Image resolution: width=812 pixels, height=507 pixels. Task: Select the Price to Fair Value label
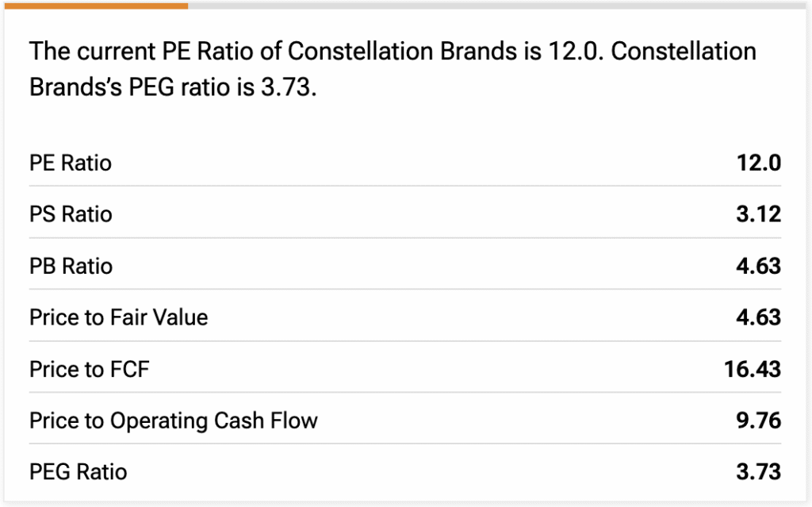pos(119,317)
